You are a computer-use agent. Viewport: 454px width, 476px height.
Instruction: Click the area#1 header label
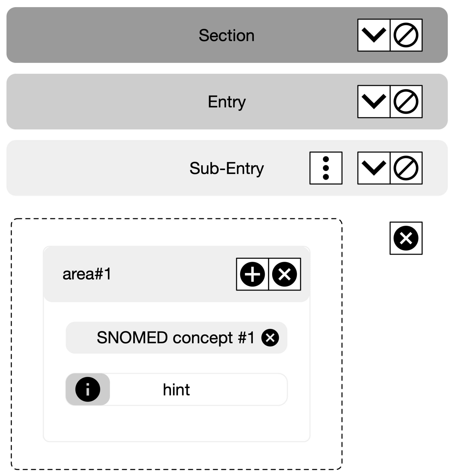87,274
